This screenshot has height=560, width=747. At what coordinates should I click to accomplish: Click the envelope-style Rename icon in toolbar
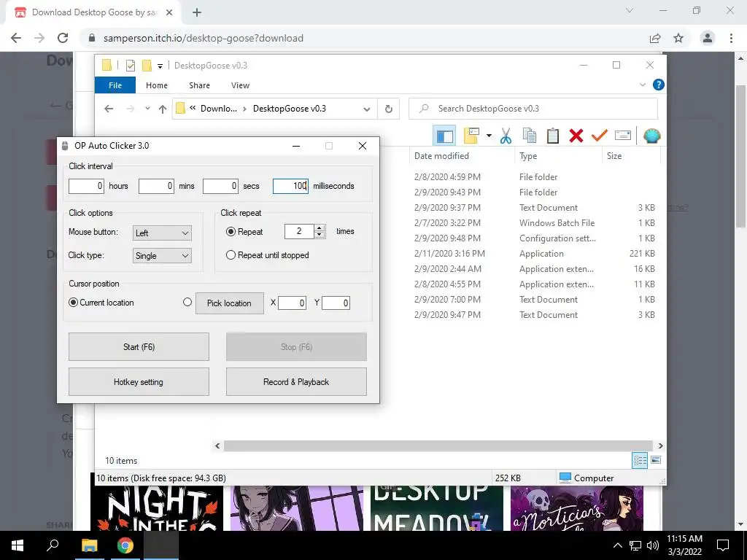click(x=623, y=136)
